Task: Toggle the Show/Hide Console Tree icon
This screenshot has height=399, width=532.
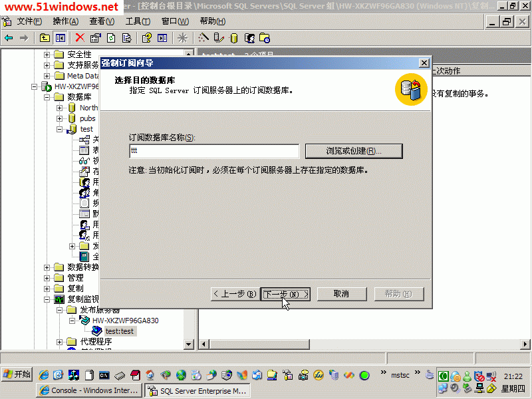Action: click(61, 38)
